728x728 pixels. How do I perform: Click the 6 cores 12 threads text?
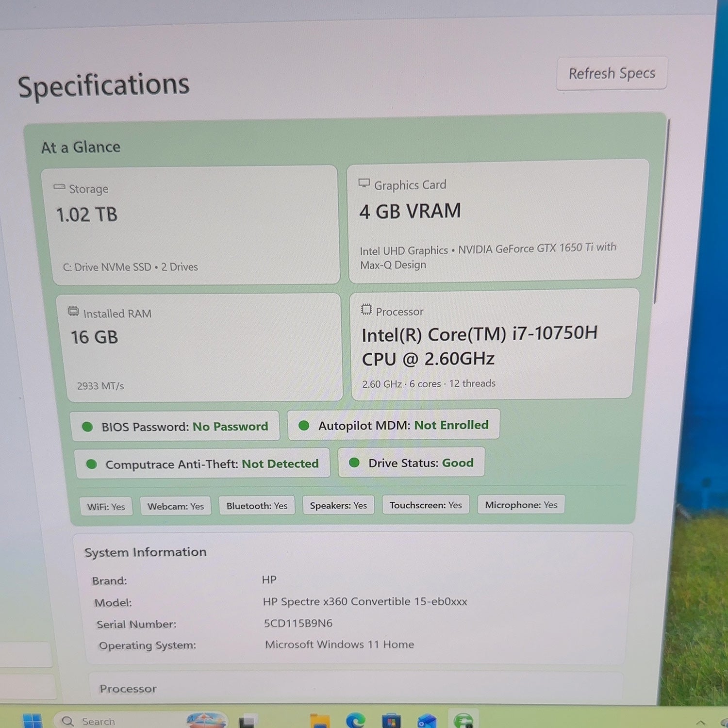(452, 383)
